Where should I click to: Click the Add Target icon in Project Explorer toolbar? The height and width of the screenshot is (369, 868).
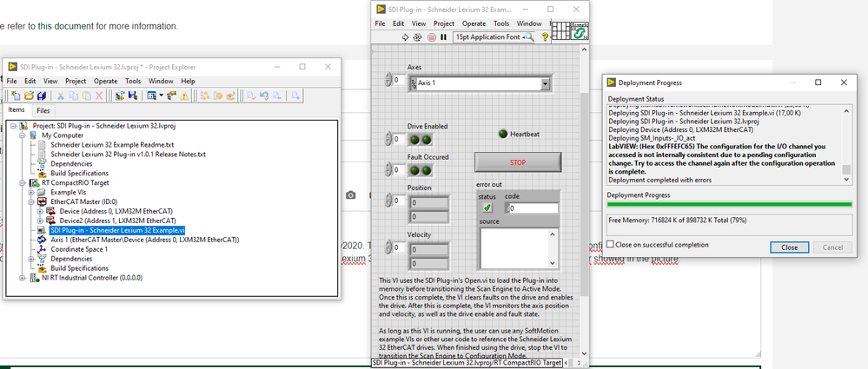pyautogui.click(x=120, y=96)
